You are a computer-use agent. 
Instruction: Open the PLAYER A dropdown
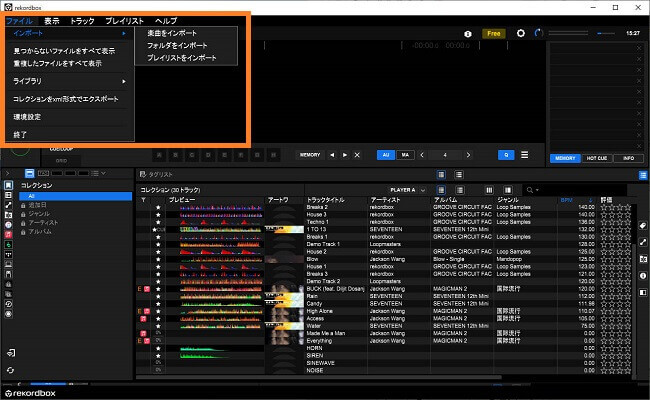[x=407, y=190]
